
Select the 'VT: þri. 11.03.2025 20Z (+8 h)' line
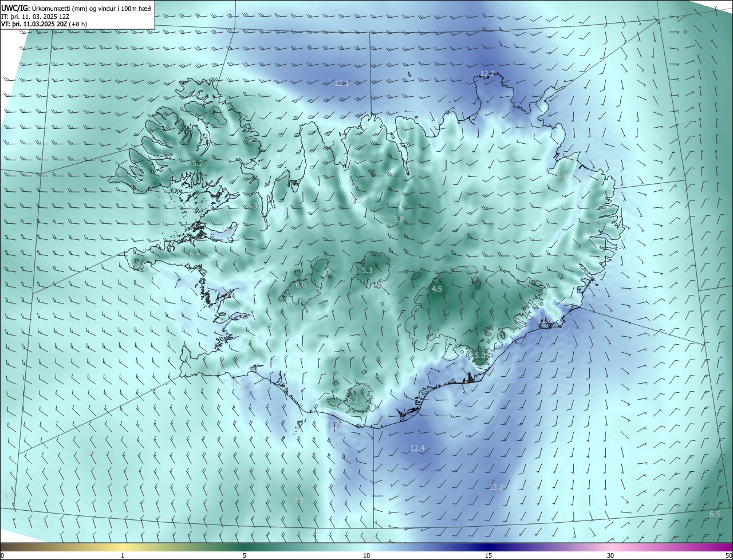(x=44, y=24)
